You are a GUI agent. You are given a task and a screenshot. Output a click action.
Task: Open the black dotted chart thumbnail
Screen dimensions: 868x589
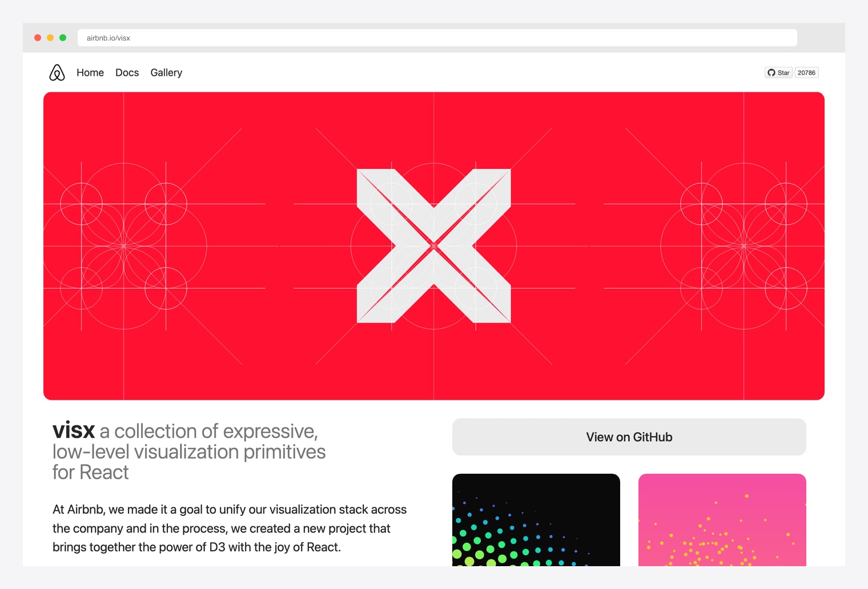tap(536, 520)
